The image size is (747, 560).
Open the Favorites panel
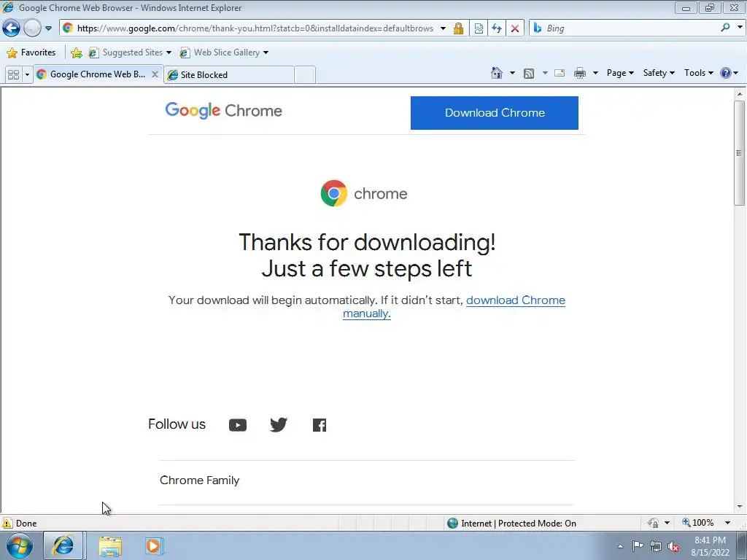(x=31, y=52)
